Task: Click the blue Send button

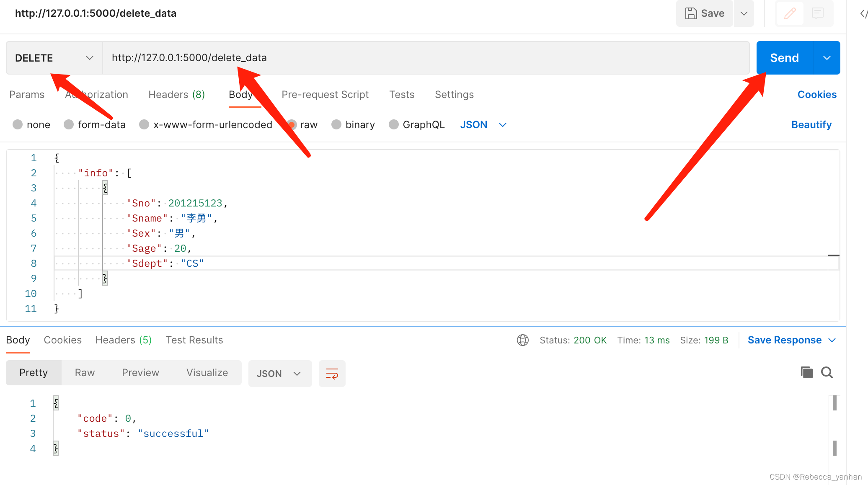Action: click(x=784, y=58)
